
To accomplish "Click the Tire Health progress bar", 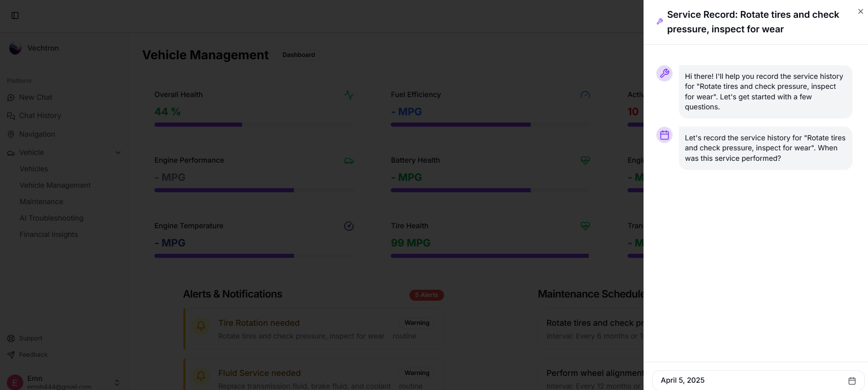I will coord(490,256).
